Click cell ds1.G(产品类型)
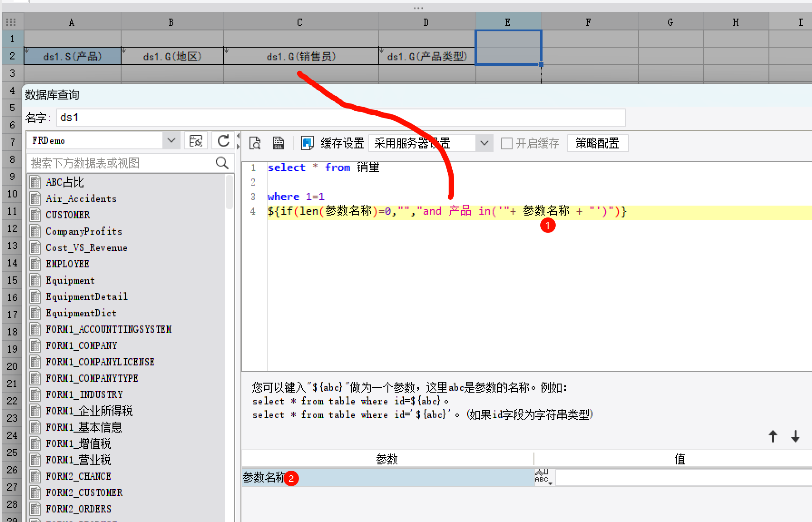This screenshot has height=522, width=812. (x=427, y=56)
